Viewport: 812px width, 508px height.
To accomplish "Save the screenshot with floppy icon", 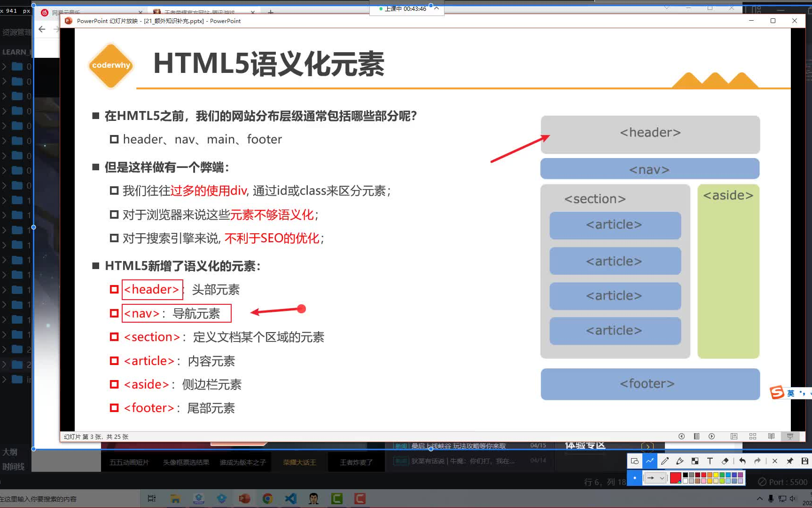I will 804,461.
